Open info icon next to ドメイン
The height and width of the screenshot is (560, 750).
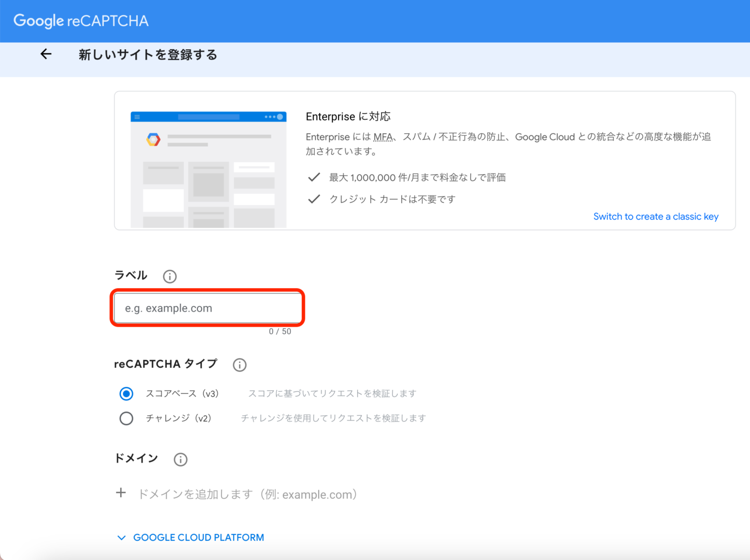[x=180, y=459]
